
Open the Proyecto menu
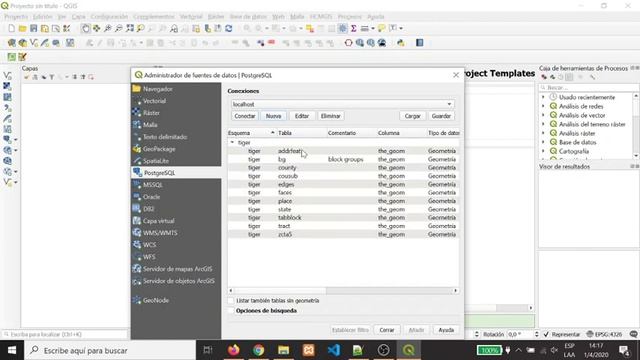click(16, 17)
